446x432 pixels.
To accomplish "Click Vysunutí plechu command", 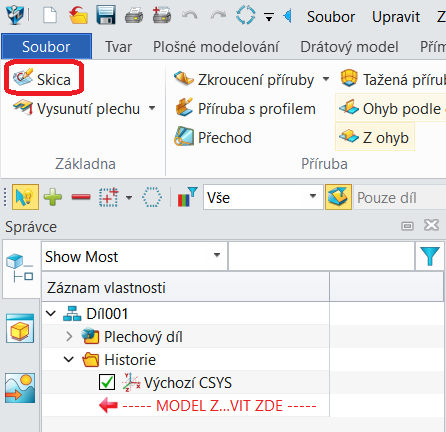I will [76, 109].
